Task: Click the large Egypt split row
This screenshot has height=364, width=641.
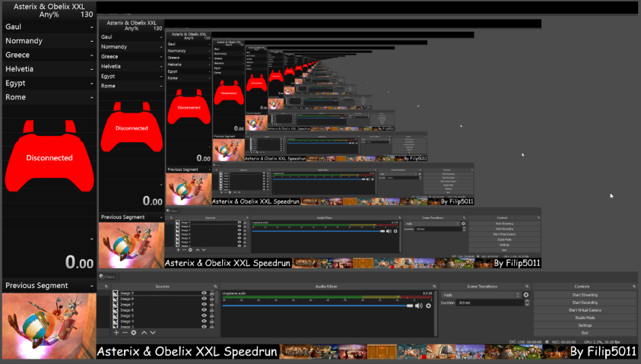Action: coord(49,83)
